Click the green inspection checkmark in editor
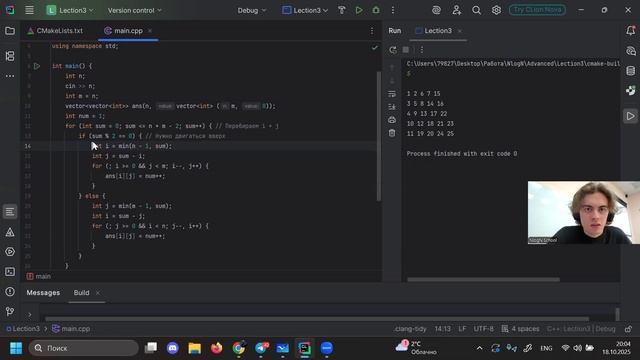 [x=374, y=48]
